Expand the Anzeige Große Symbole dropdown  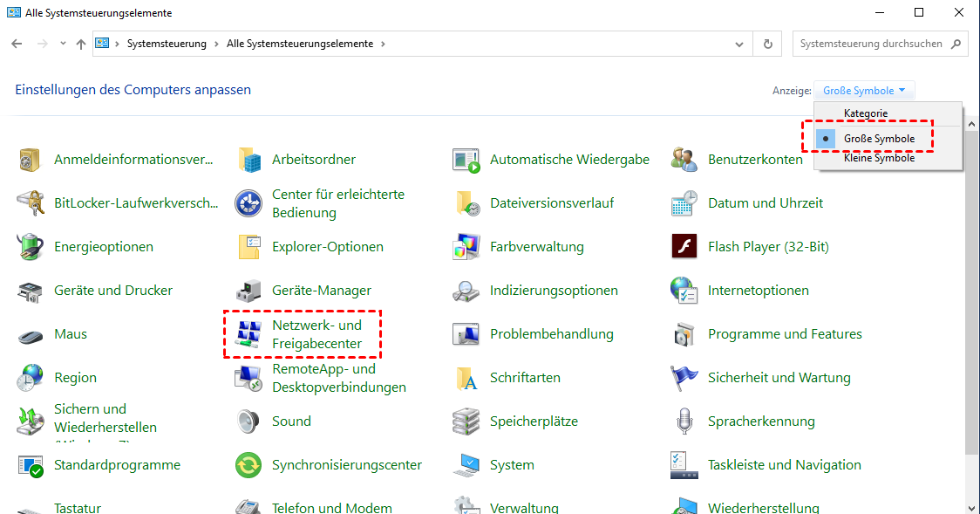(x=864, y=91)
